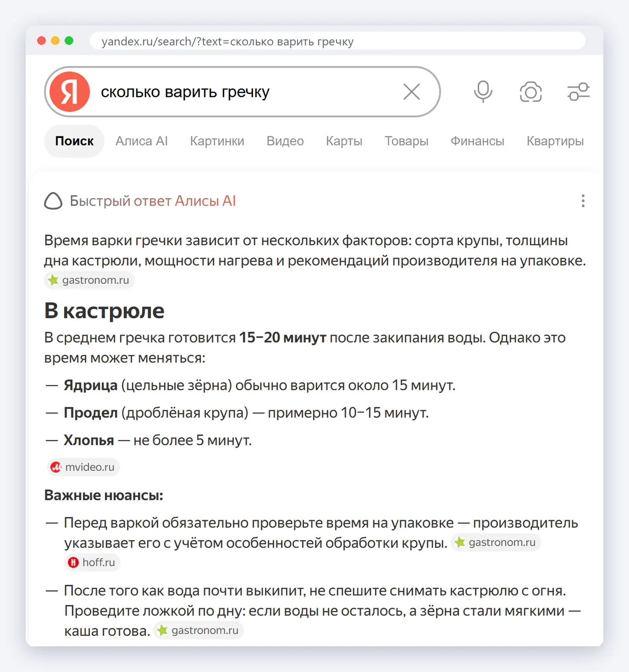629x672 pixels.
Task: Open the Карты tab
Action: click(x=344, y=141)
